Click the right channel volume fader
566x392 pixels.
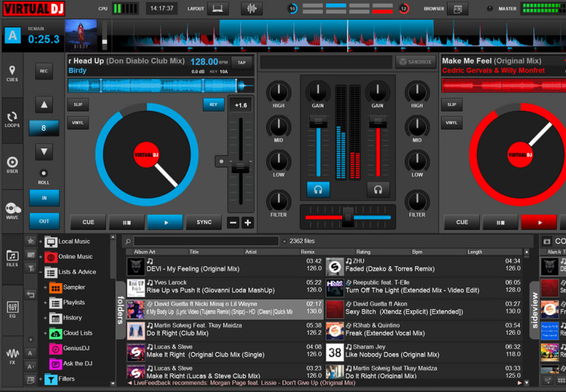coord(378,122)
